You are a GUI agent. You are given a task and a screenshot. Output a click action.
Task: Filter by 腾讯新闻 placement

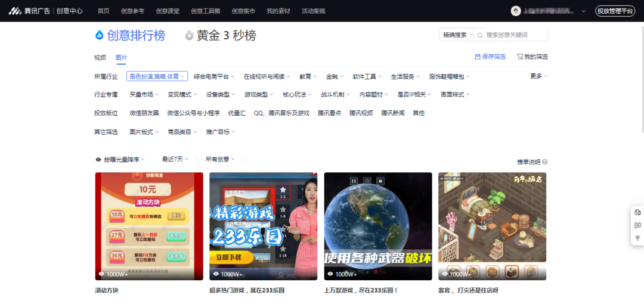click(x=393, y=113)
